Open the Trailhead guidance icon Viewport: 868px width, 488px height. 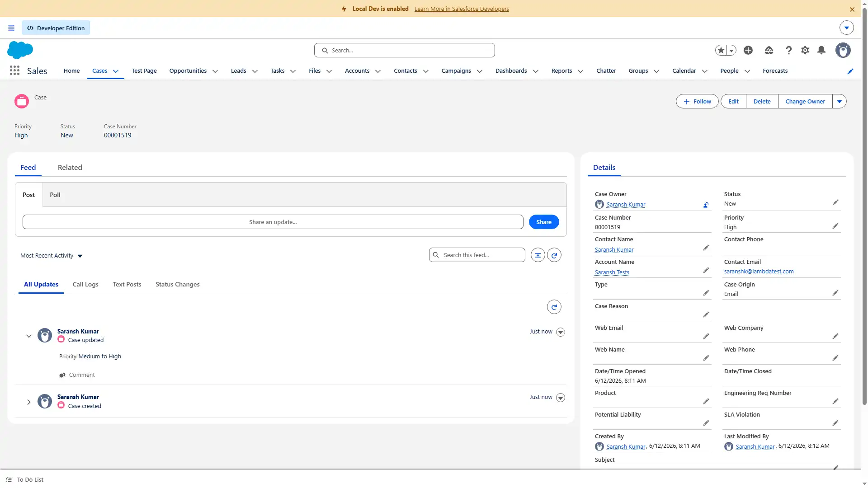(x=769, y=50)
